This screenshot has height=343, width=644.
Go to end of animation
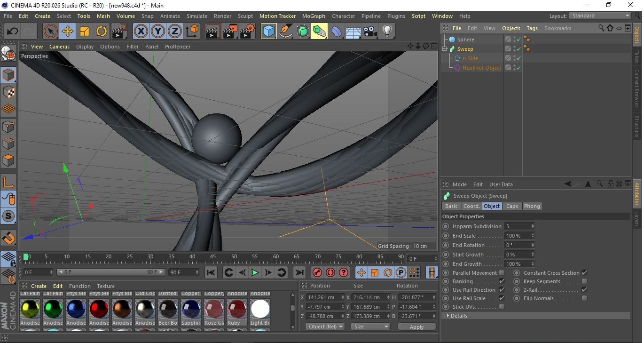(x=299, y=272)
